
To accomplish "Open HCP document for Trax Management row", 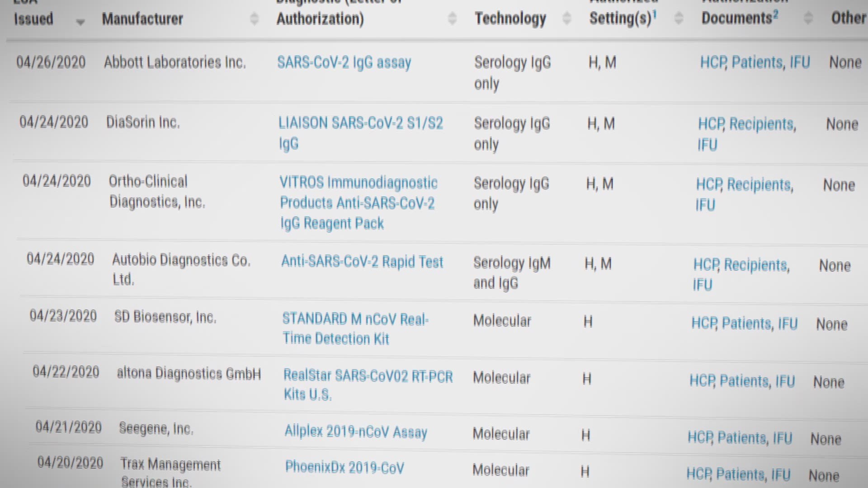I will (699, 474).
